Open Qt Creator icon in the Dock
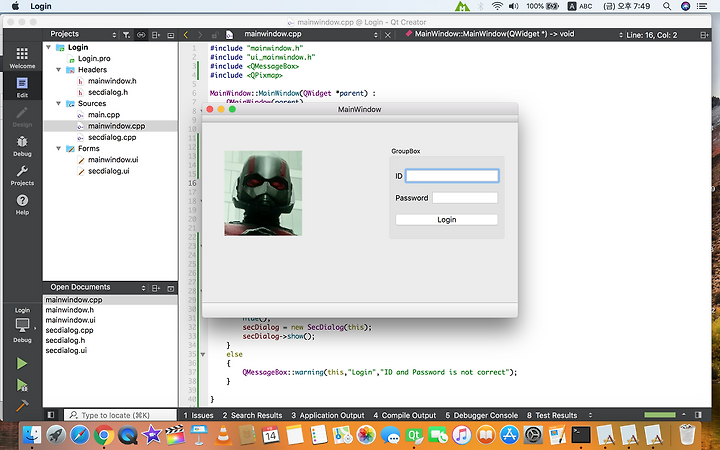Screen dimensions: 720x450 tap(414, 434)
